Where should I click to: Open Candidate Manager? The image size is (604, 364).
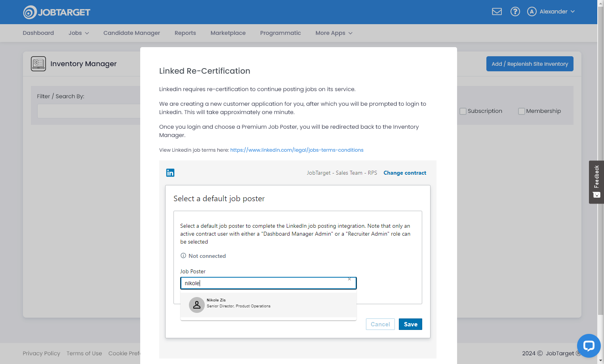click(x=131, y=33)
